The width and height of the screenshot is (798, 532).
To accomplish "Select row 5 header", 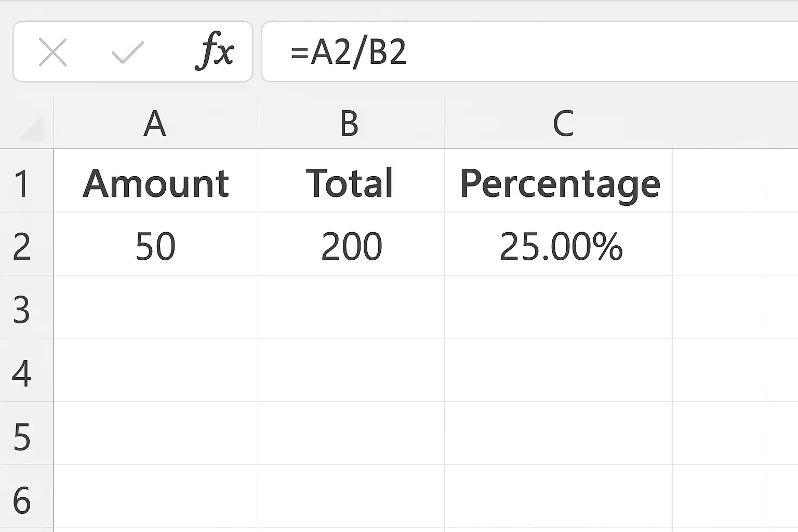I will pyautogui.click(x=22, y=436).
